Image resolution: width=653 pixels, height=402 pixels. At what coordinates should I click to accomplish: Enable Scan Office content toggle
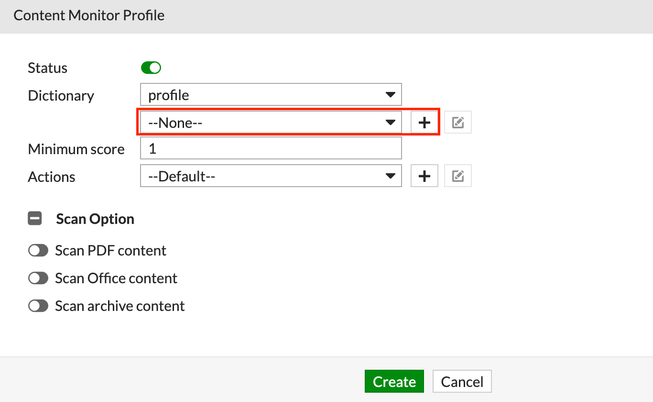tap(38, 278)
